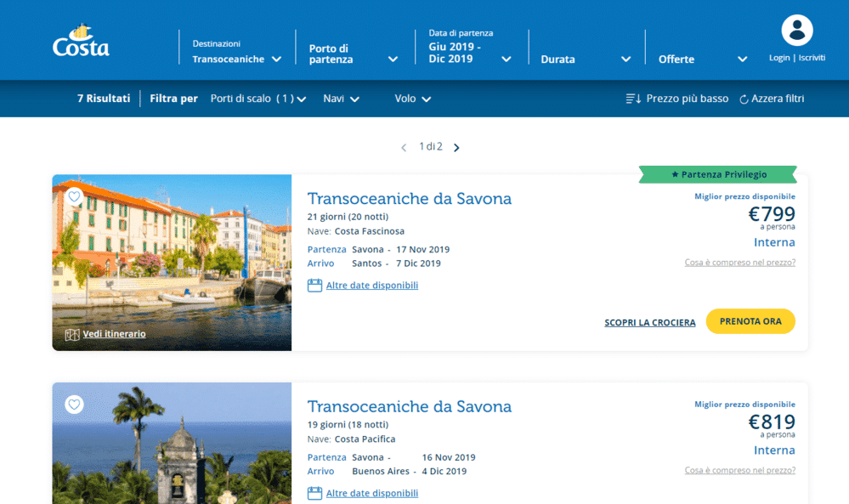Screen dimensions: 849x504
Task: Click the 7 Risultati count
Action: [104, 99]
